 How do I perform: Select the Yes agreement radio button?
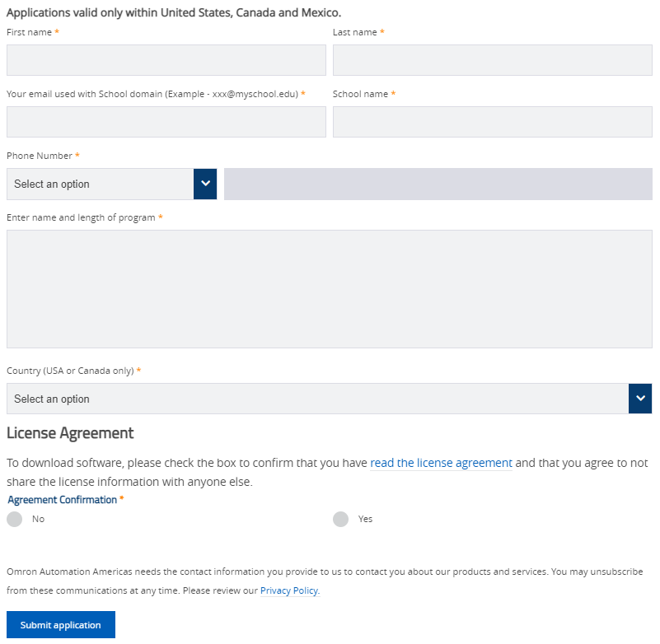[x=340, y=519]
